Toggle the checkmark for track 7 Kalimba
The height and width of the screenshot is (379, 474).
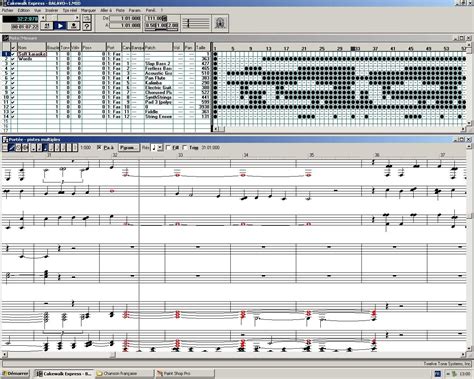[13, 83]
